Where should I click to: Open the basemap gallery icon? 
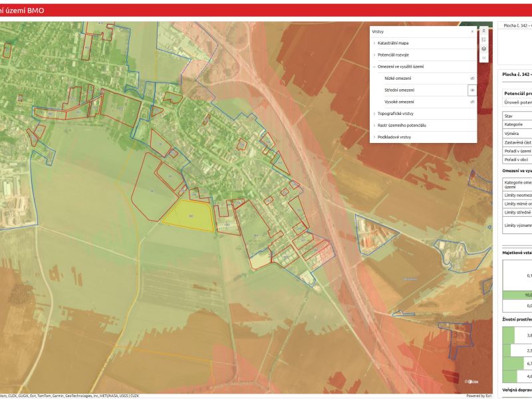point(483,49)
